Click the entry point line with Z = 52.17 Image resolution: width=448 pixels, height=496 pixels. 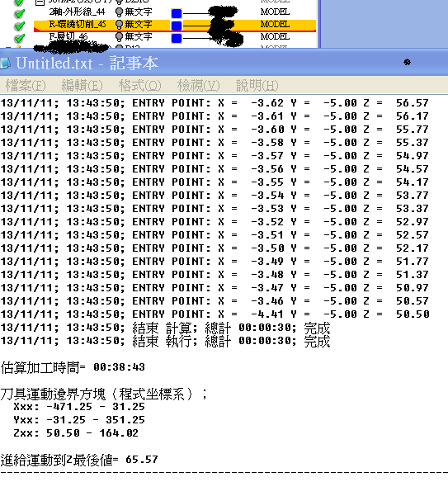click(215, 248)
